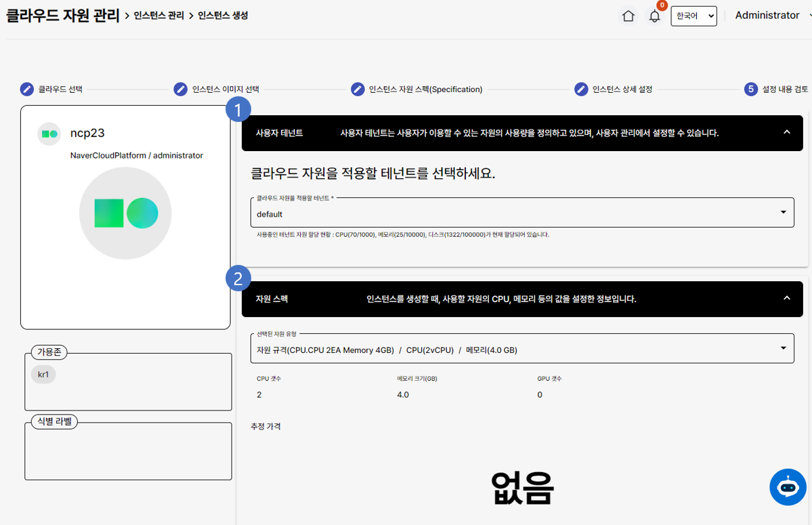Collapse the 사용자 테넌트 section chevron

tap(786, 133)
